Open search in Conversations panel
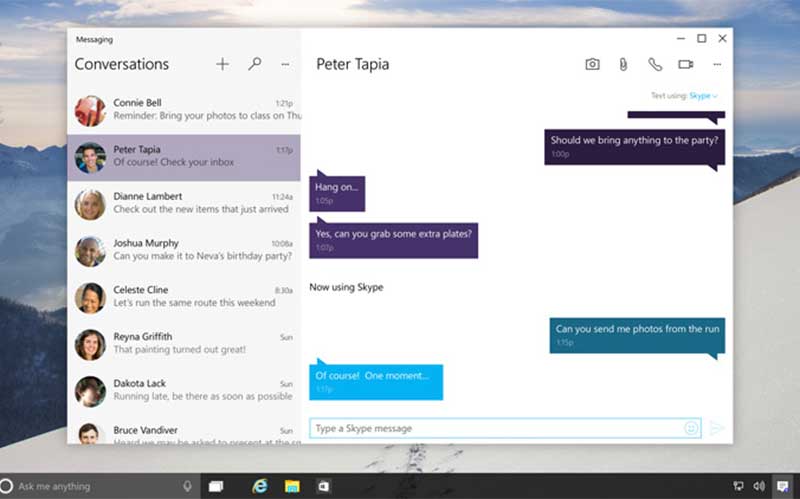This screenshot has height=499, width=800. 254,64
